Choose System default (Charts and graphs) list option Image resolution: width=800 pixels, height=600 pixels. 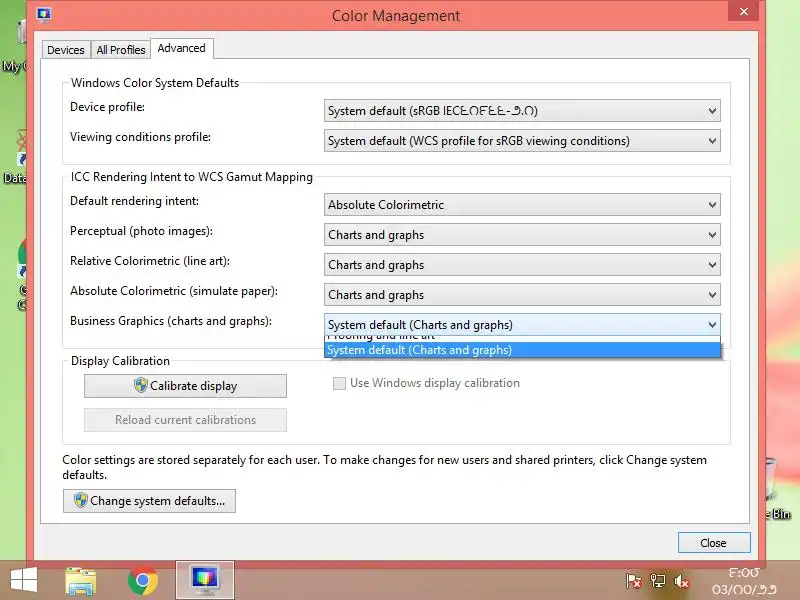522,350
